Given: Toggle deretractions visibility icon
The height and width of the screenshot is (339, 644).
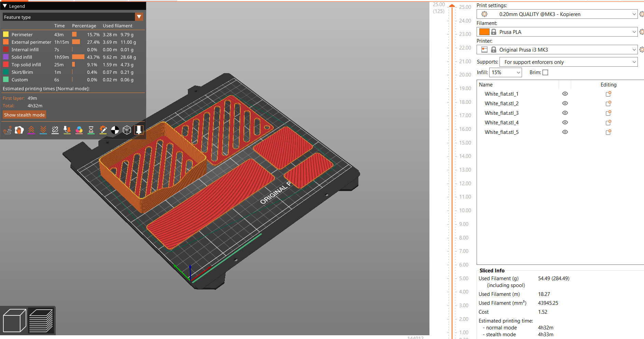Looking at the screenshot, I should 43,130.
